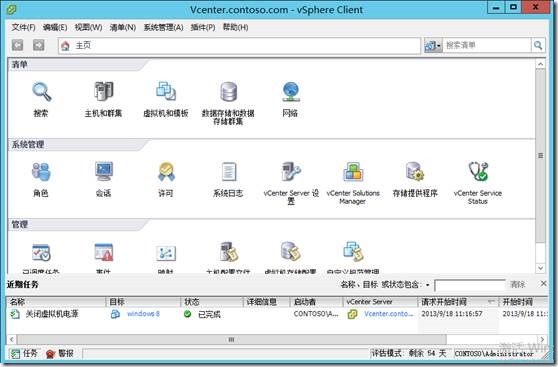The height and width of the screenshot is (367, 558).
Task: Open 主机和群集 hosts and clusters
Action: pyautogui.click(x=104, y=91)
